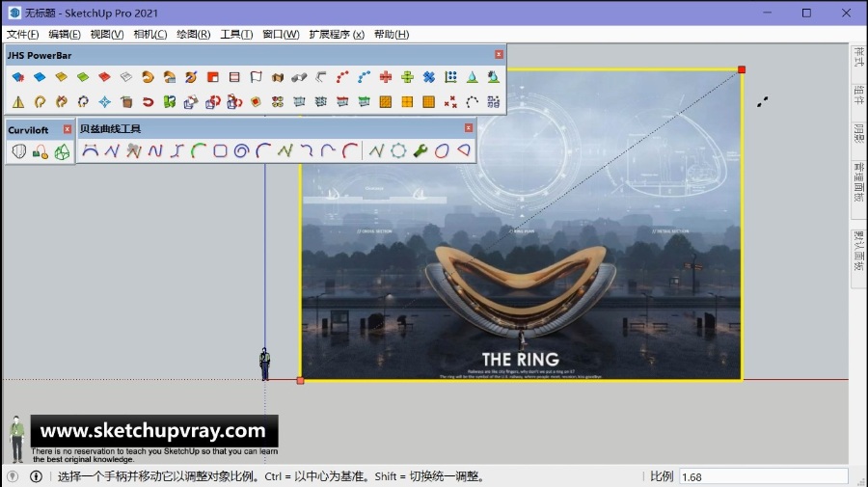Click the green plane icon in JHS PowerBar
This screenshot has width=868, height=487.
83,77
